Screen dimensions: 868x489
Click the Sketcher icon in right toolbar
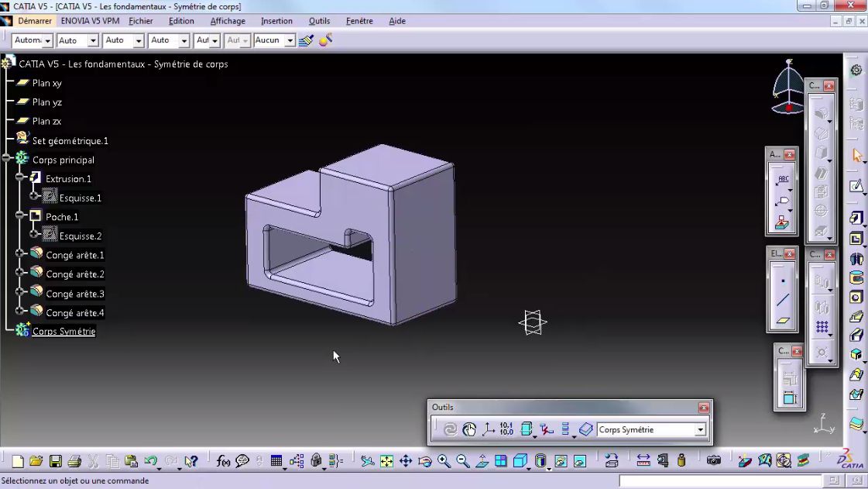click(856, 186)
